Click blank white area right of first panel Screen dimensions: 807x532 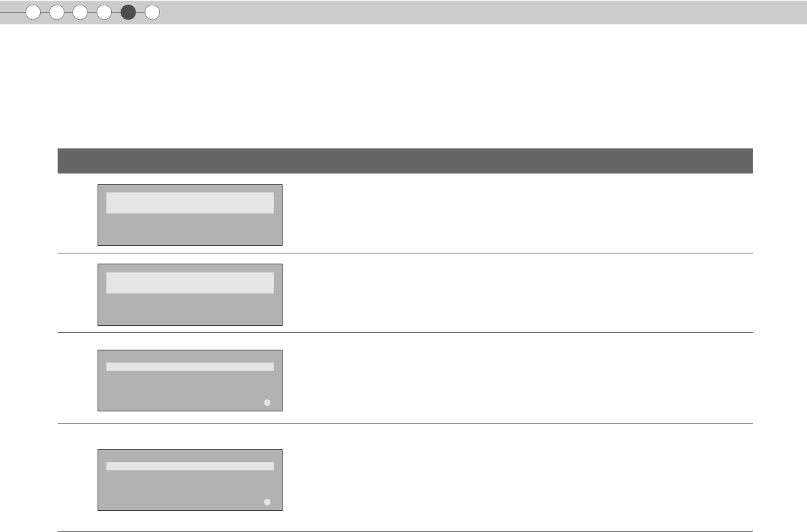515,214
